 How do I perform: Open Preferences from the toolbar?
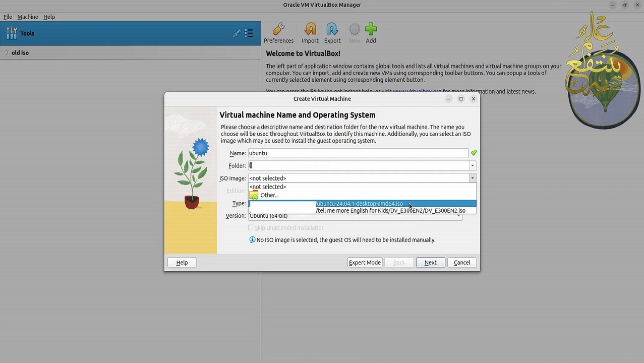[x=278, y=33]
